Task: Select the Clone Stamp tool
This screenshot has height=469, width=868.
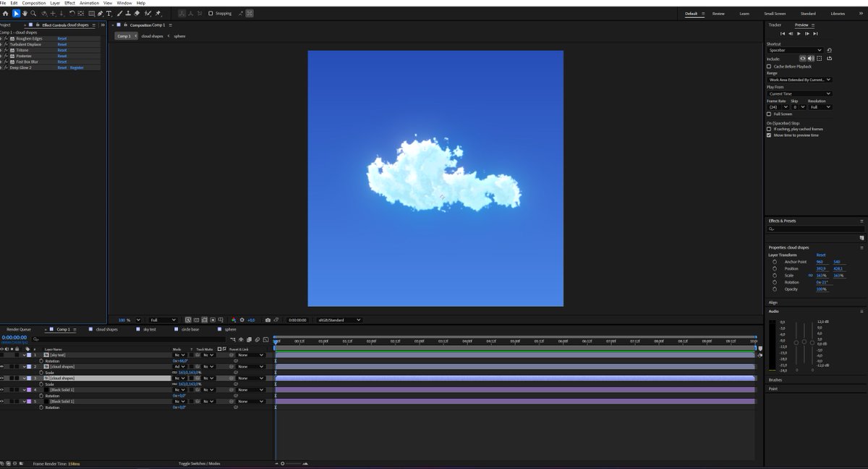Action: tap(127, 13)
